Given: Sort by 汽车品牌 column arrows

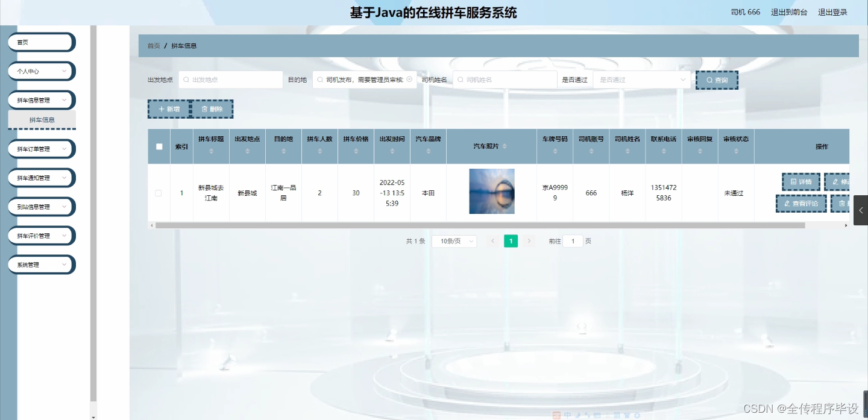Looking at the screenshot, I should tap(428, 151).
